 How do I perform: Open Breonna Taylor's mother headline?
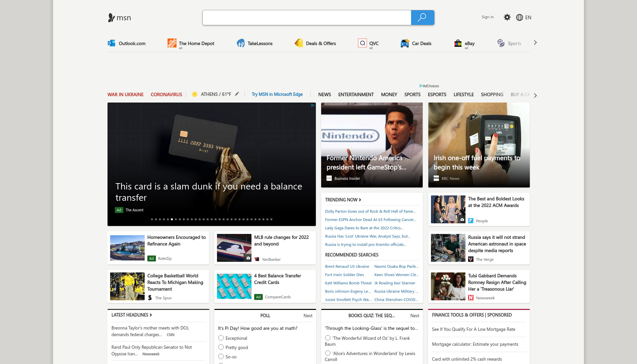150,331
